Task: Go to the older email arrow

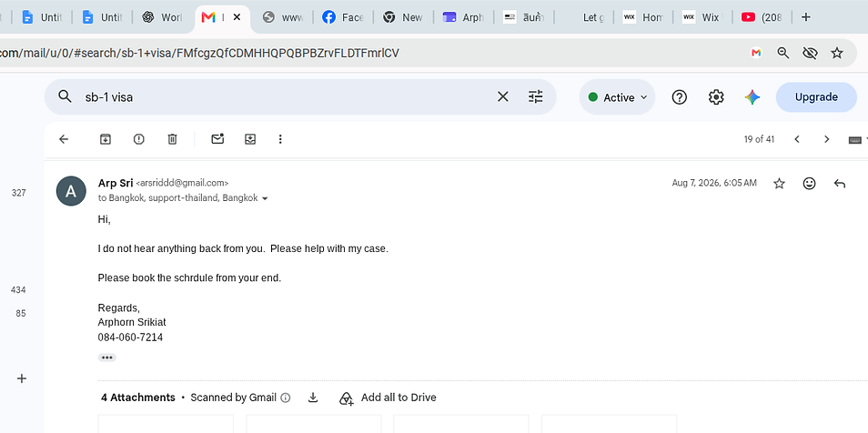Action: click(x=826, y=139)
